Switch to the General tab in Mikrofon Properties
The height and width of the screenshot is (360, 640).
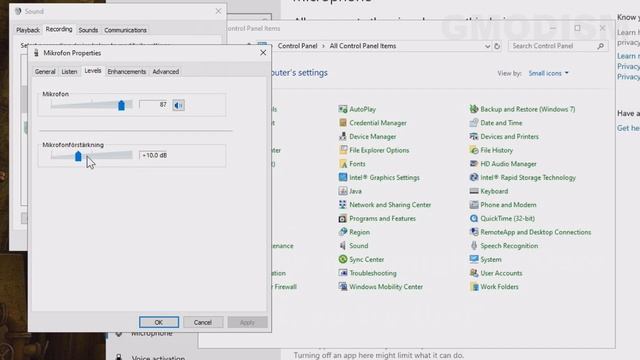click(45, 71)
